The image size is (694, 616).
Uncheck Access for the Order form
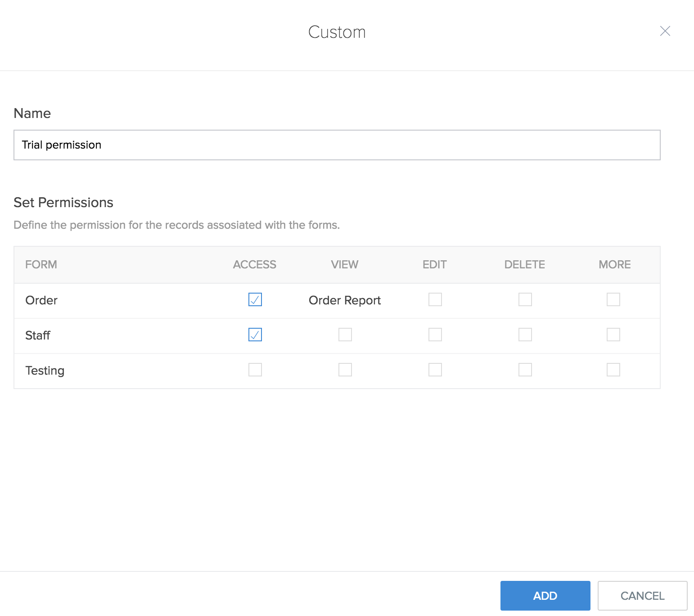coord(255,300)
